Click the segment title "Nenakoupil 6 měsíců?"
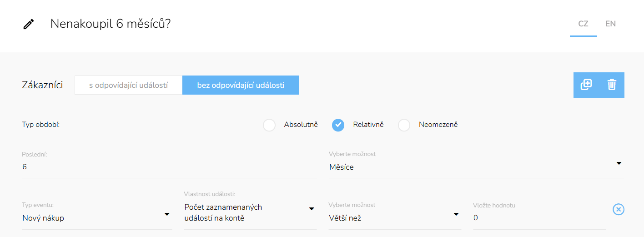 [111, 24]
